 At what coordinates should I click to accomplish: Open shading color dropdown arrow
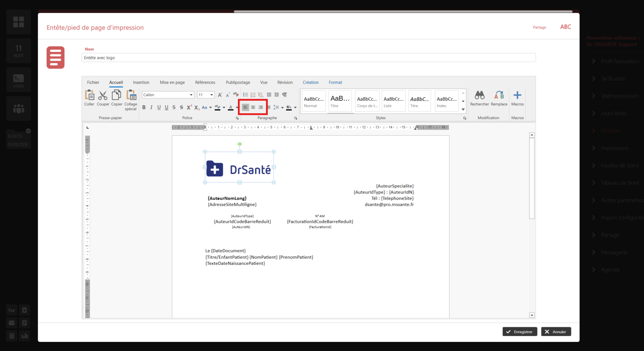point(295,108)
